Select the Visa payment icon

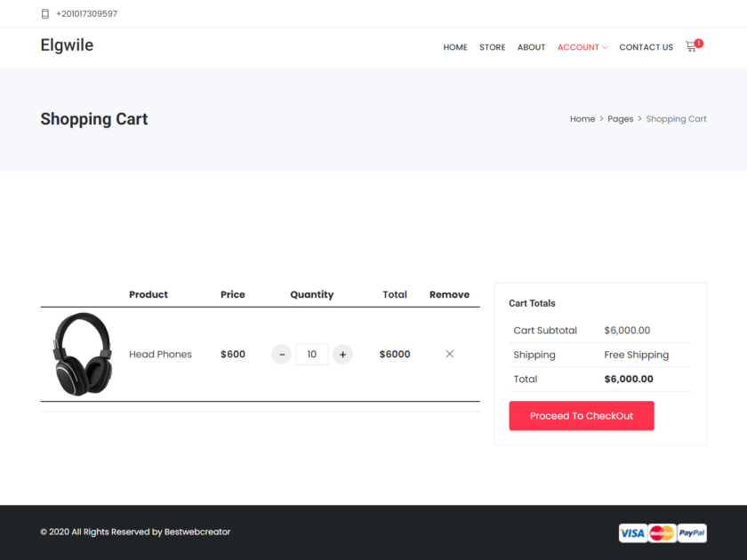[633, 532]
